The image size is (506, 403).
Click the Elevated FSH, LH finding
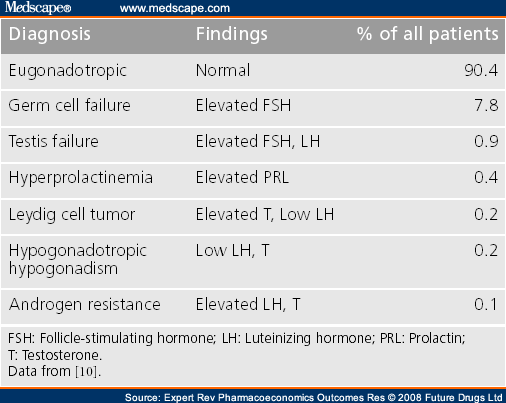pyautogui.click(x=258, y=141)
